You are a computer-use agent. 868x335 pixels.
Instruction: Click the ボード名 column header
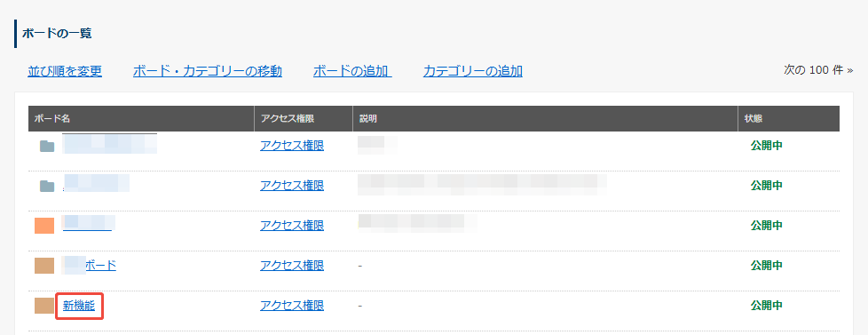coord(141,119)
